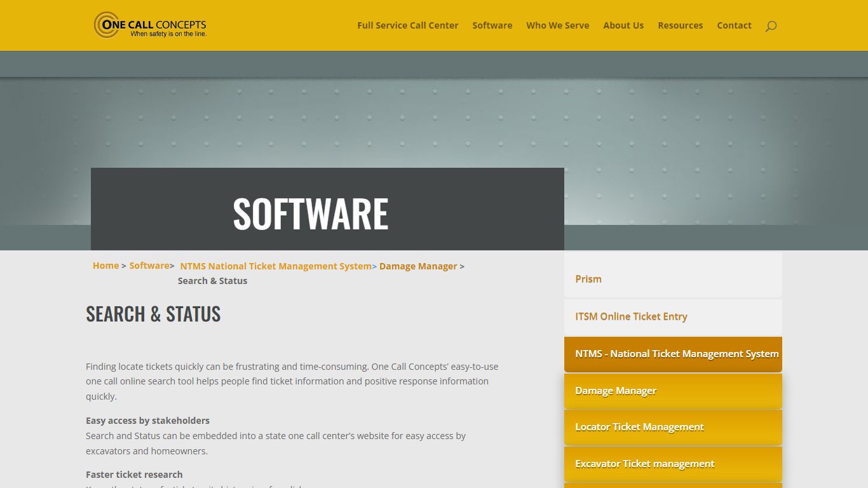Go to About Us in navigation
This screenshot has width=868, height=488.
(x=623, y=25)
